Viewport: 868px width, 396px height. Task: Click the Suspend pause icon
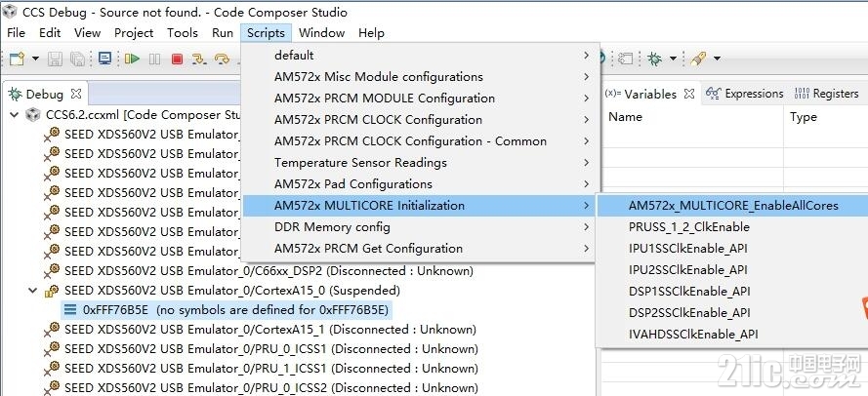[155, 59]
